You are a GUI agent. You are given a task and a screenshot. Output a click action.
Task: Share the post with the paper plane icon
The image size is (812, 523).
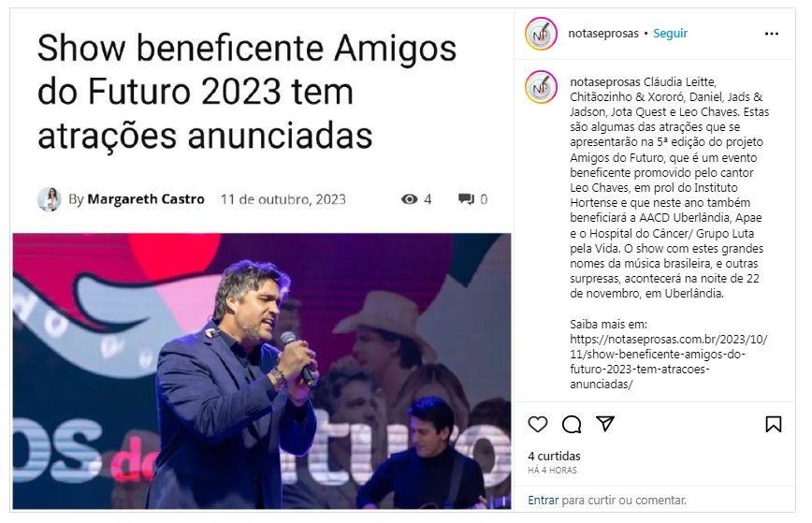pos(605,424)
